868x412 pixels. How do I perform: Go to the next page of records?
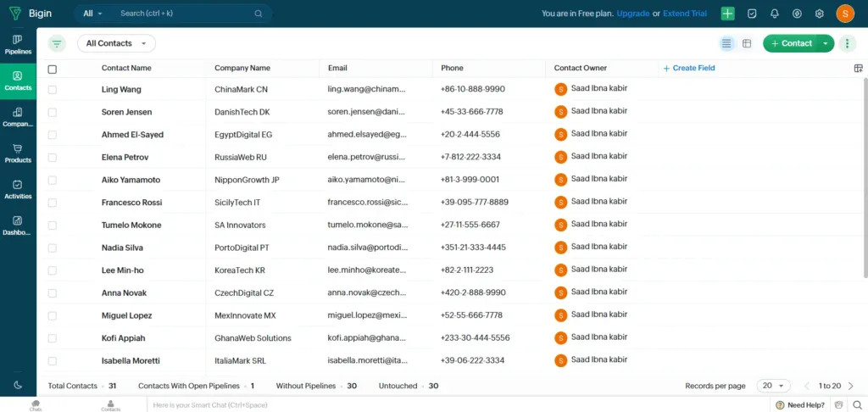coord(851,386)
